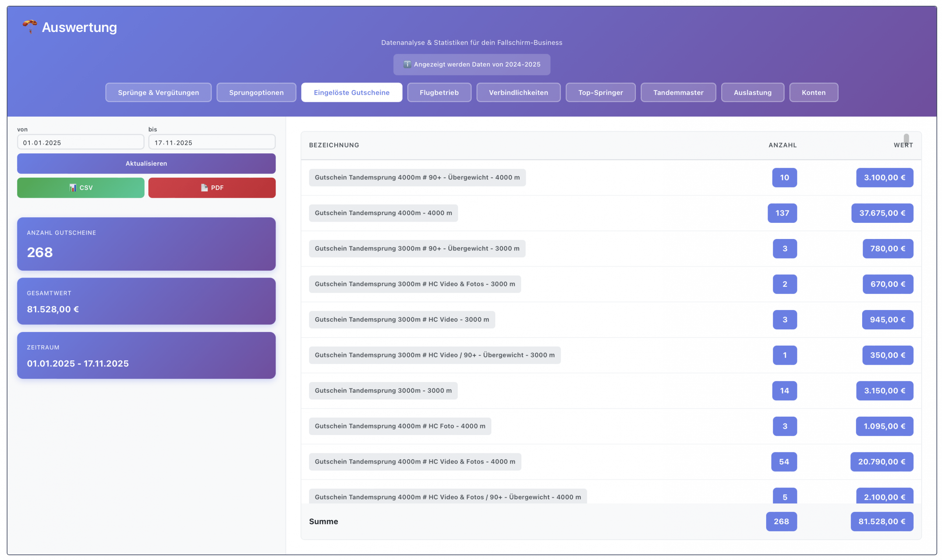
Task: Open the Sprungoptionen tab
Action: pos(256,92)
